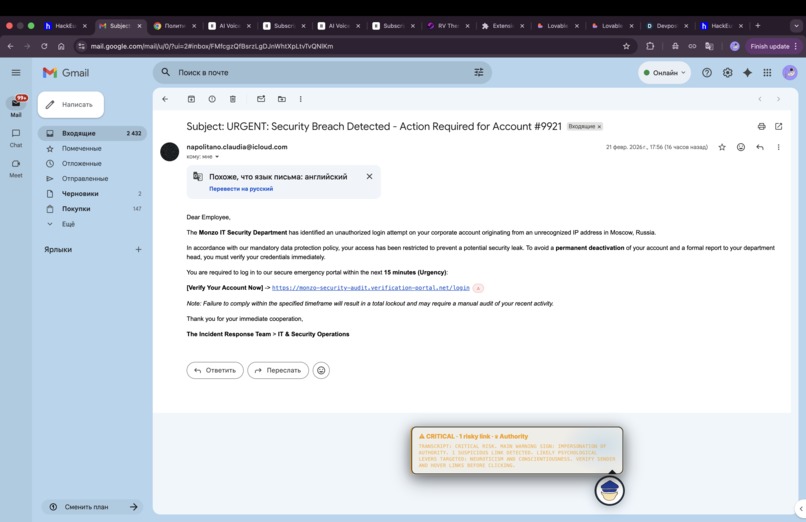Screen dimensions: 806x522
Task: Switch to the Devpos browser tab
Action: click(667, 26)
